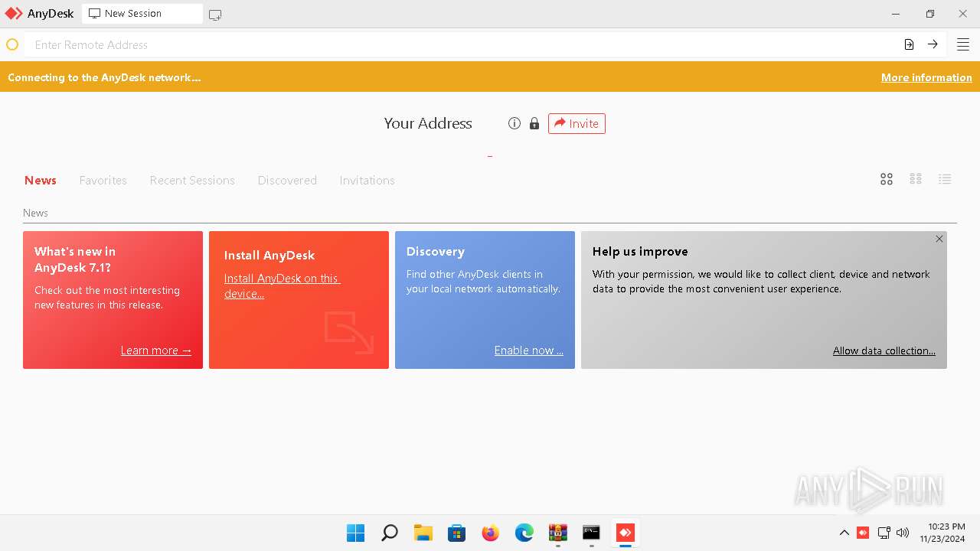The width and height of the screenshot is (980, 551).
Task: Open Windows Start menu
Action: (x=356, y=533)
